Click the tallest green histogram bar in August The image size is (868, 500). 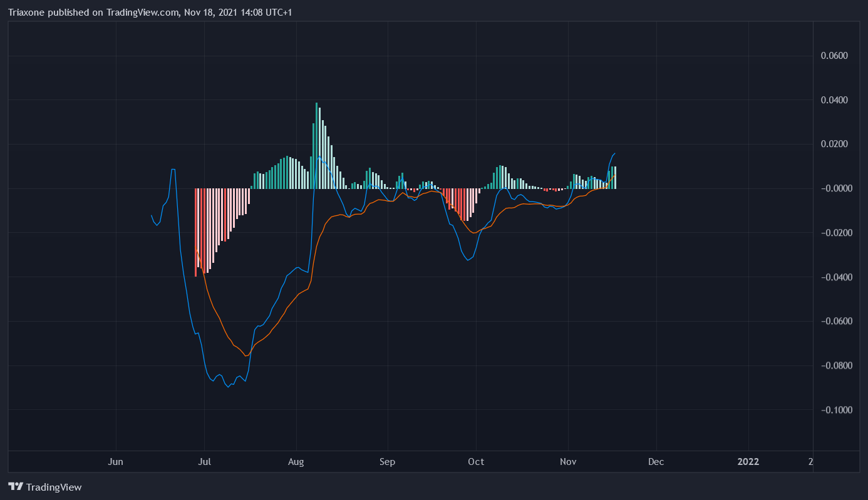316,145
